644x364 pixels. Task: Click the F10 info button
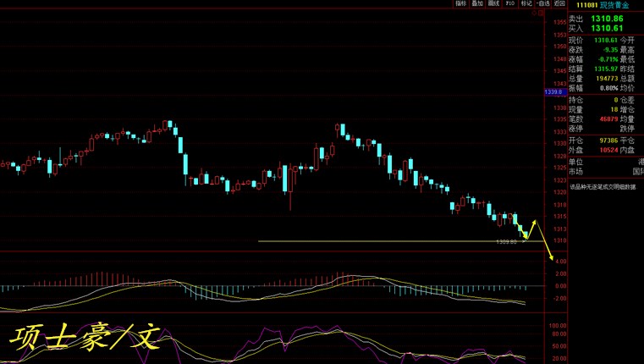[x=511, y=3]
